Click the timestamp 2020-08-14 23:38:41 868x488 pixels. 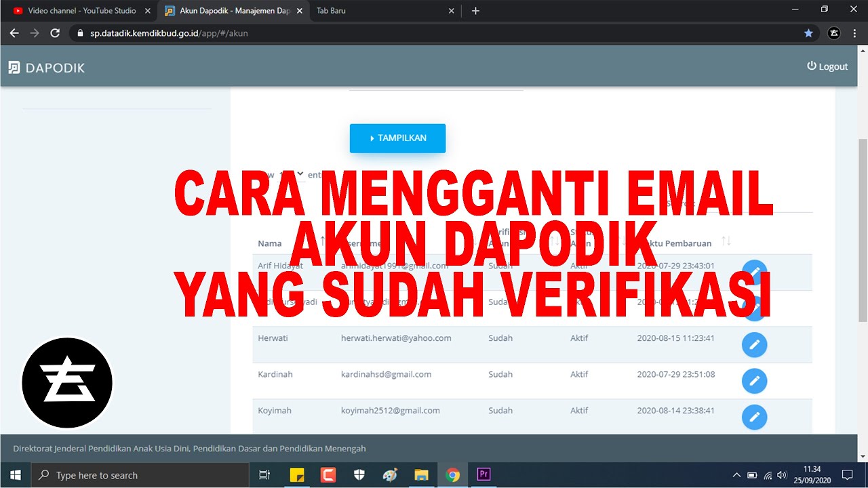[x=675, y=410]
